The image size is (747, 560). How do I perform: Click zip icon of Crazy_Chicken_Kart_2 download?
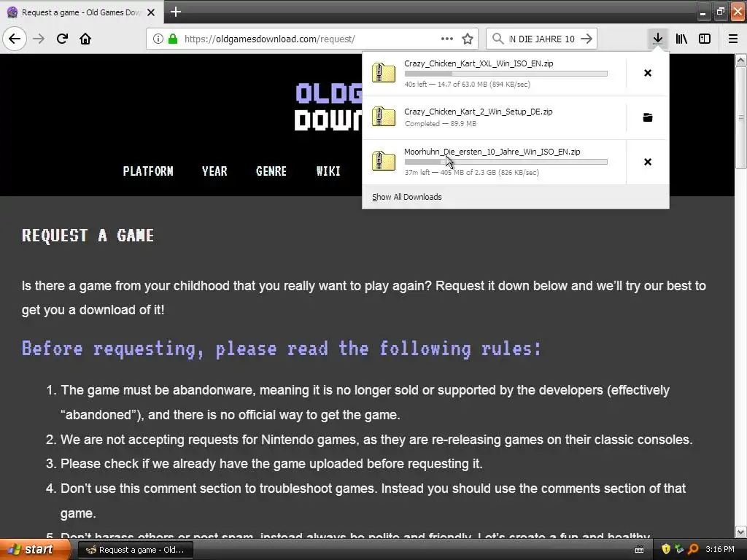[x=384, y=117]
